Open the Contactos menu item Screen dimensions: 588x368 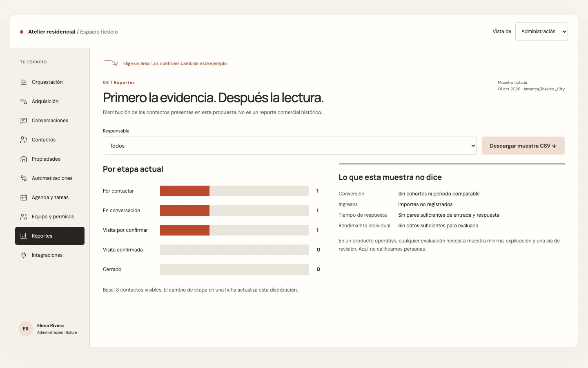(50, 140)
